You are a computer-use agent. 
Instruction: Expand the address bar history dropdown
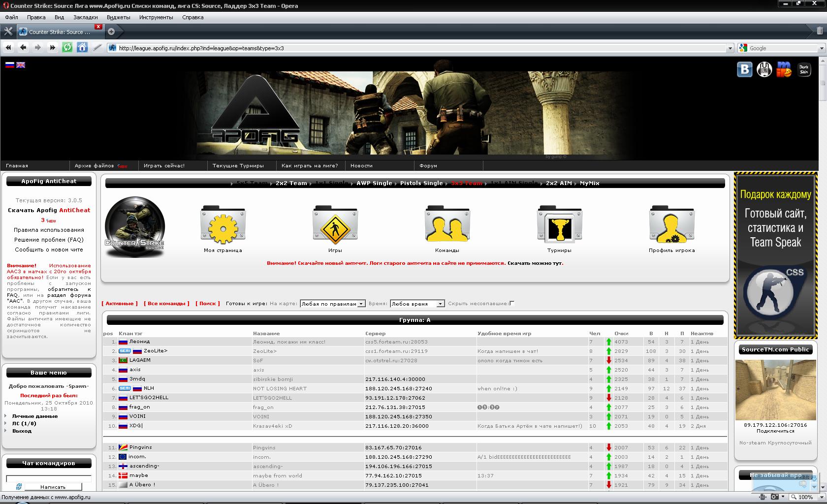(x=730, y=48)
